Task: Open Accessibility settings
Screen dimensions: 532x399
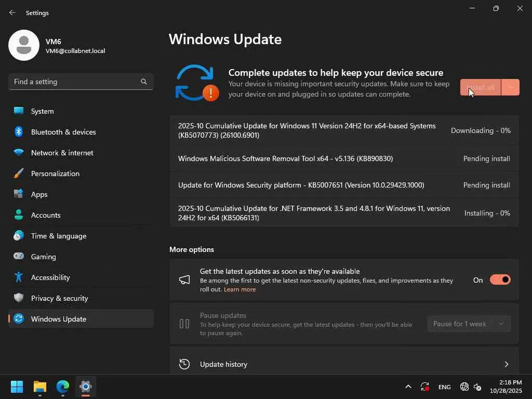Action: click(x=81, y=277)
